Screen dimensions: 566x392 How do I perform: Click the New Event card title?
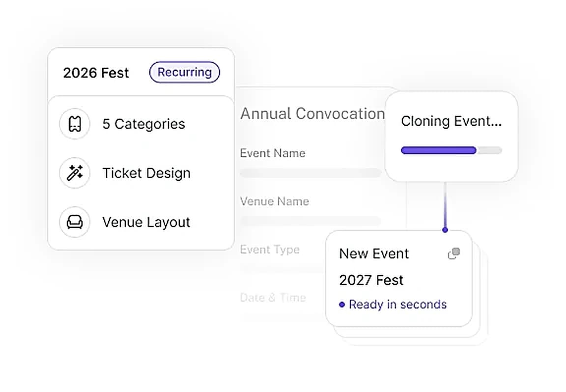pos(374,254)
